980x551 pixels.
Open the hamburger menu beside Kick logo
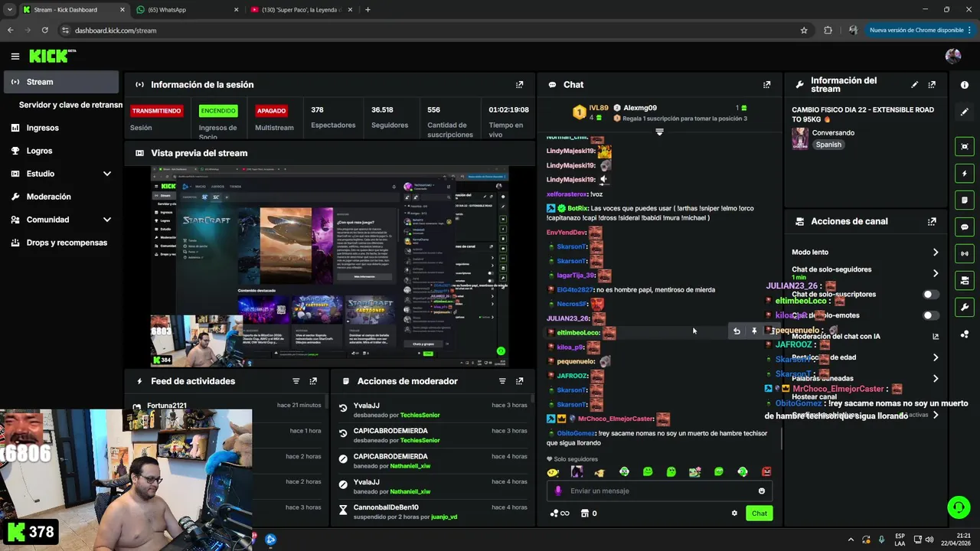(x=15, y=56)
